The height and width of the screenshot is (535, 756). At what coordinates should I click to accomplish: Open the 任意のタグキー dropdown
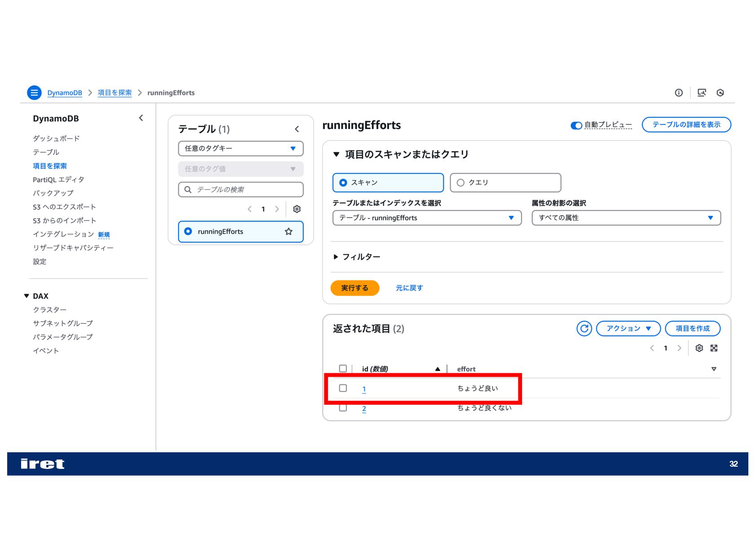point(241,148)
